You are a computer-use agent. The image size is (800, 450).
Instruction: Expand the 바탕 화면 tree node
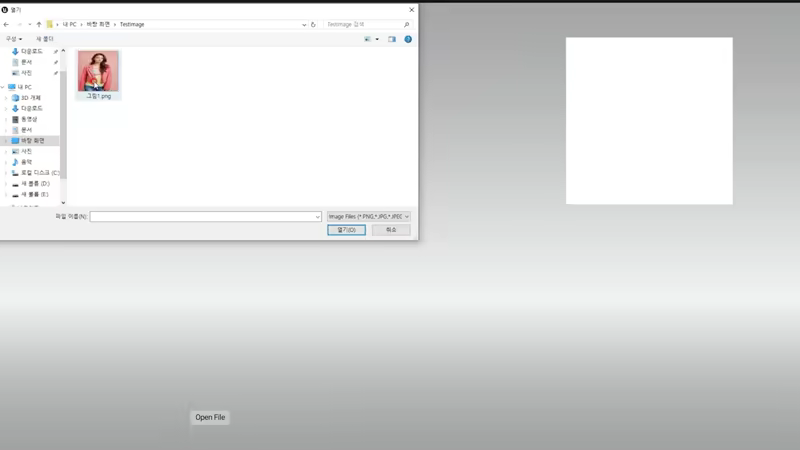click(6, 141)
